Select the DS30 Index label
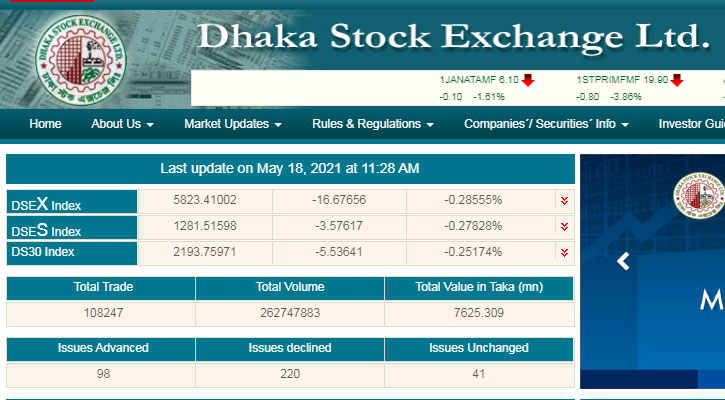The width and height of the screenshot is (725, 400). [43, 252]
